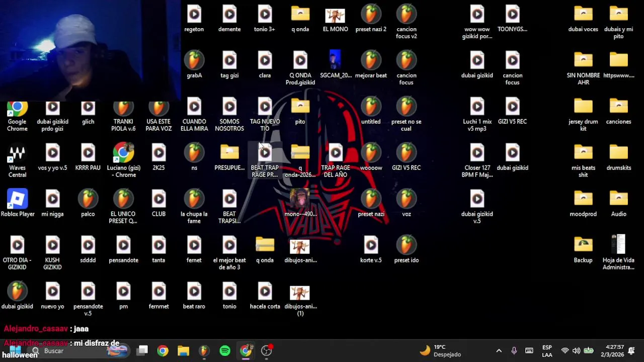This screenshot has height=362, width=644.
Task: Select the grabA FL Studio file
Action: pyautogui.click(x=194, y=65)
